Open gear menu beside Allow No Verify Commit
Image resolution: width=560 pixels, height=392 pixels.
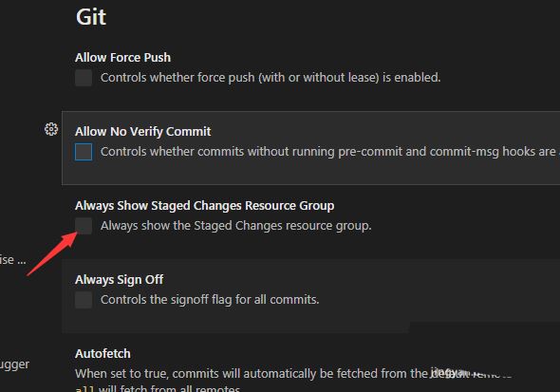coord(51,129)
